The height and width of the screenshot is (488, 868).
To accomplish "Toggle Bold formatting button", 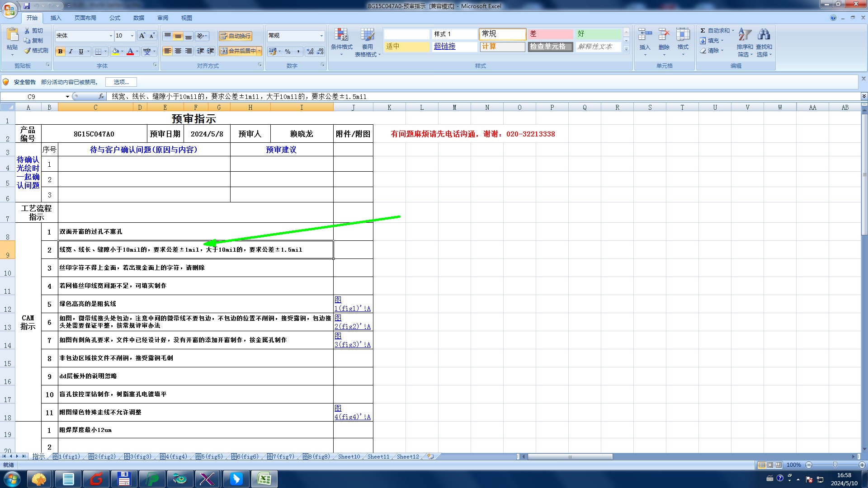I will 60,52.
